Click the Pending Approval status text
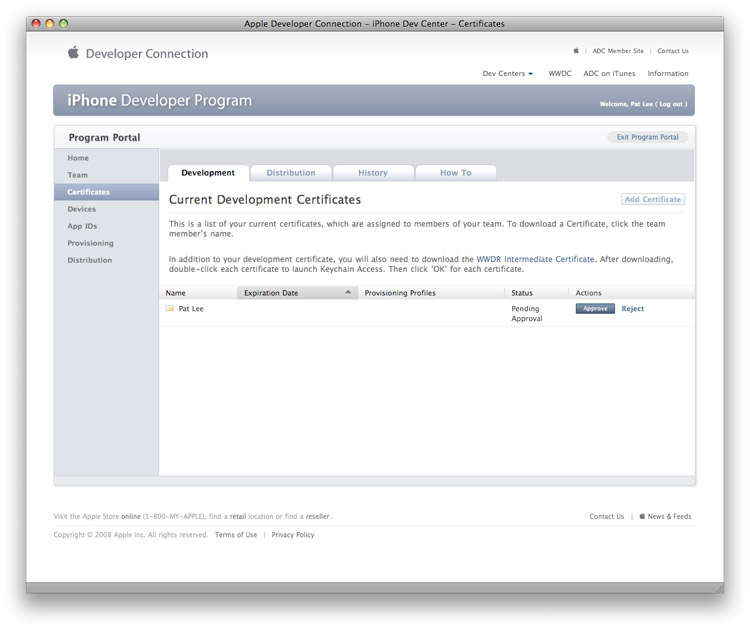750x629 pixels. pos(527,313)
